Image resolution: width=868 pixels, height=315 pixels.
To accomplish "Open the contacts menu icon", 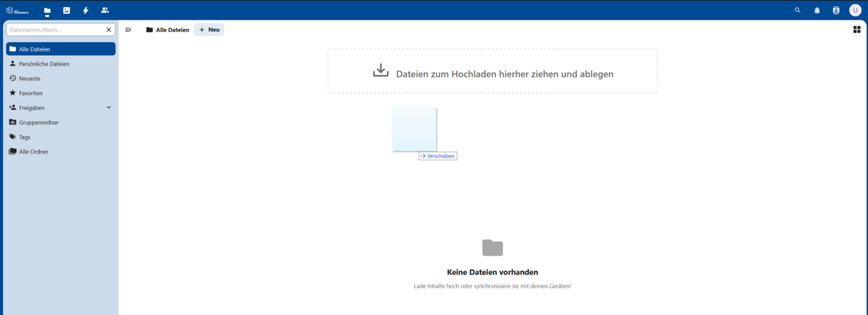I will 836,10.
